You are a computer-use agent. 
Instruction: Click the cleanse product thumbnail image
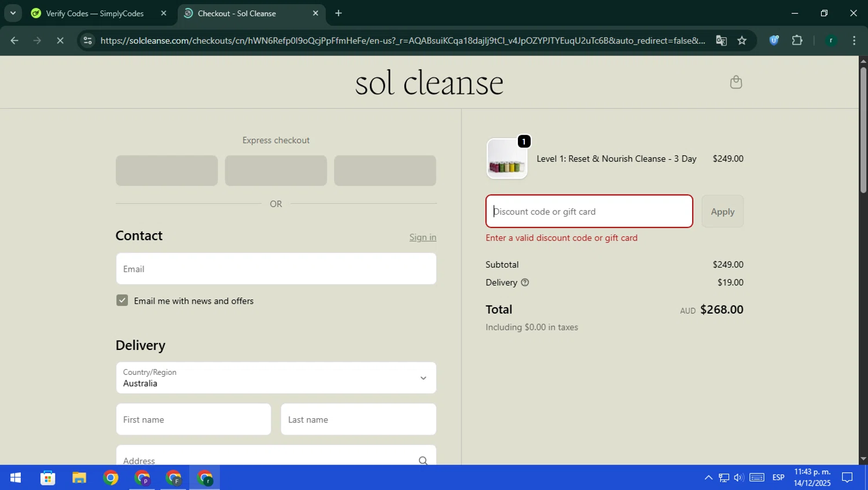click(507, 159)
